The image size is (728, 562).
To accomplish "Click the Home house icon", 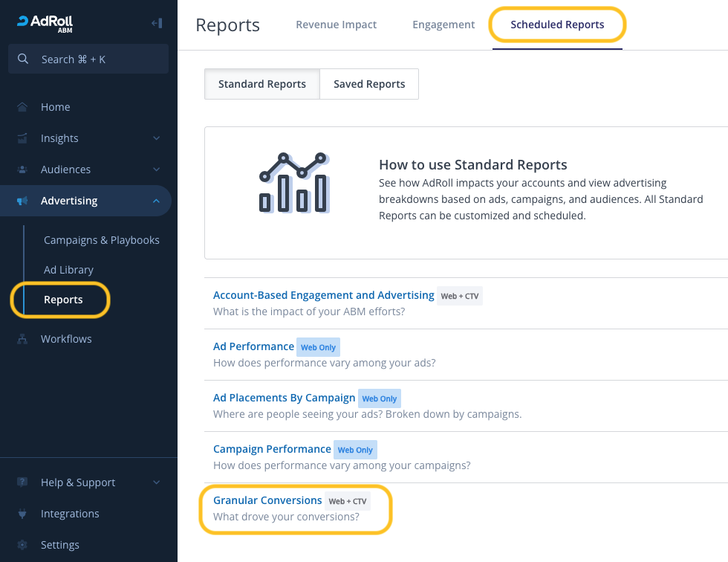I will click(23, 107).
